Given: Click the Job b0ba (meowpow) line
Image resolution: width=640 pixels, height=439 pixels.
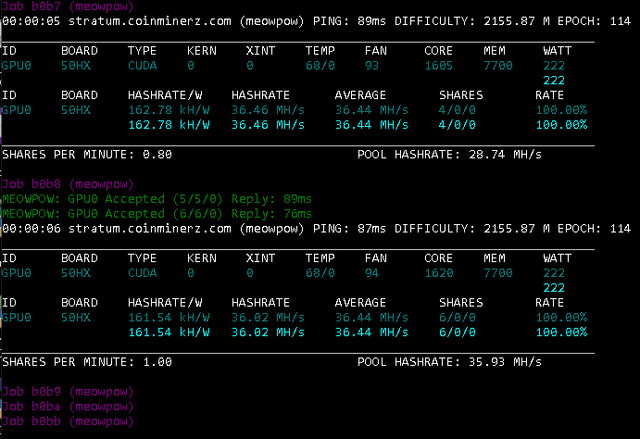Looking at the screenshot, I should tap(68, 406).
